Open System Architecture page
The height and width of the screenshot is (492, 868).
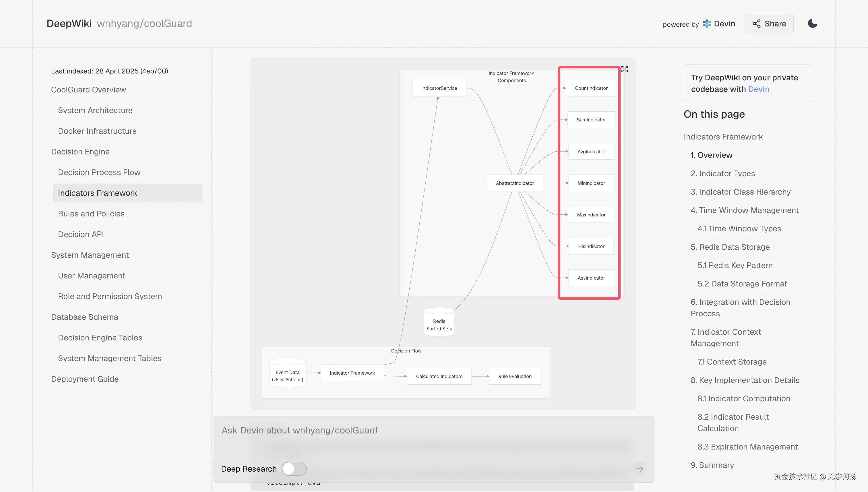click(95, 111)
